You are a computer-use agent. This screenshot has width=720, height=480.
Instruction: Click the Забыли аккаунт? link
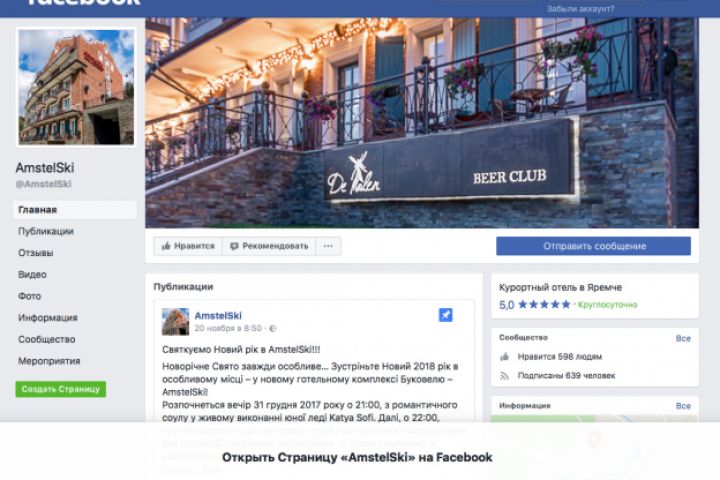[580, 9]
